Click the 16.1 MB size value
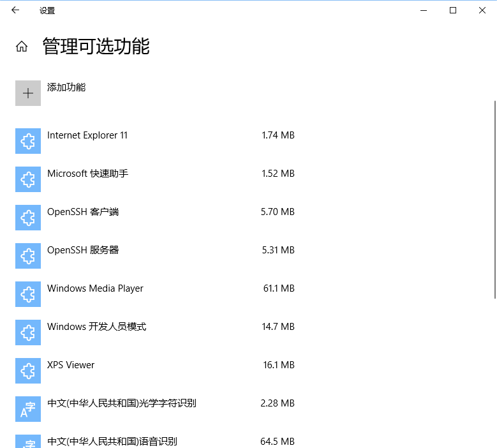497x448 pixels. pyautogui.click(x=279, y=365)
